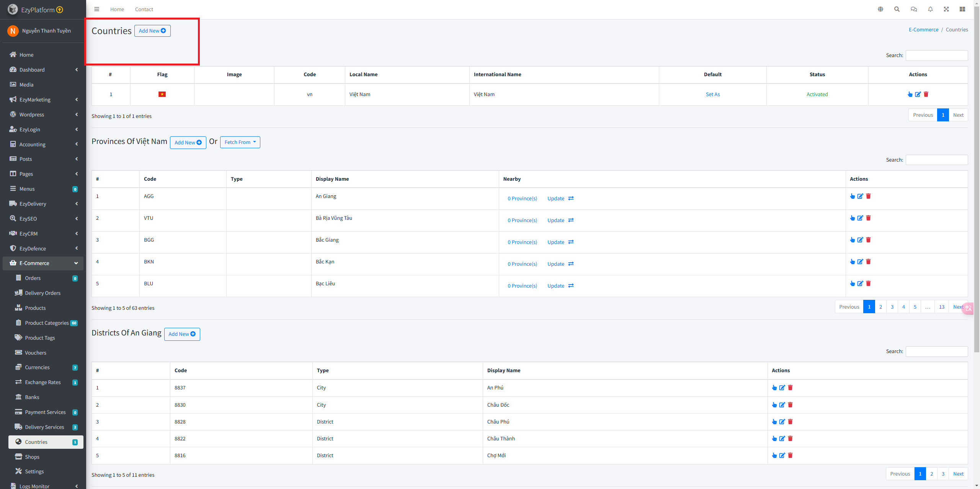Open the globe language icon in top bar
Image resolution: width=980 pixels, height=489 pixels.
(x=880, y=9)
